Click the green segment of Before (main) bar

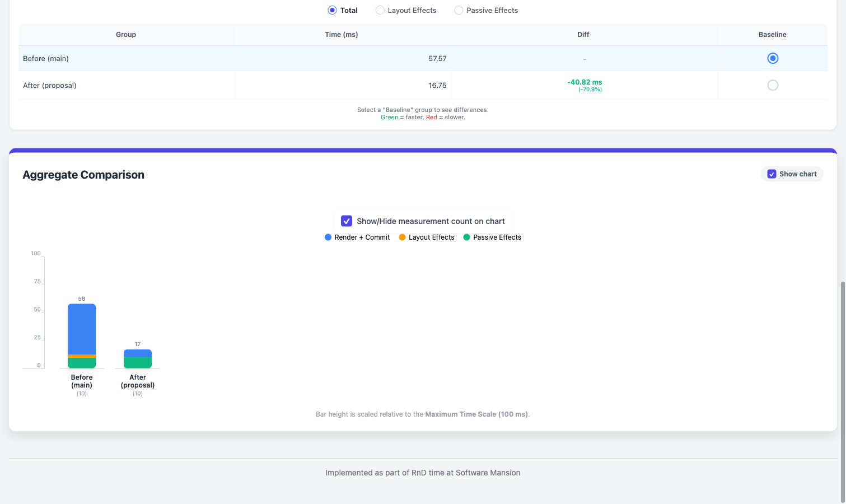[82, 363]
